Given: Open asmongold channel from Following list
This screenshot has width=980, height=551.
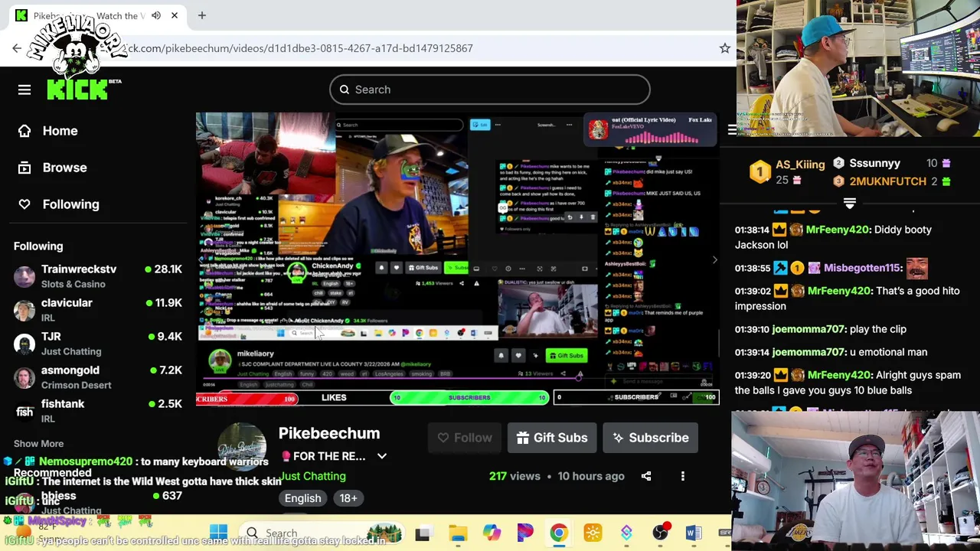Looking at the screenshot, I should click(x=98, y=377).
